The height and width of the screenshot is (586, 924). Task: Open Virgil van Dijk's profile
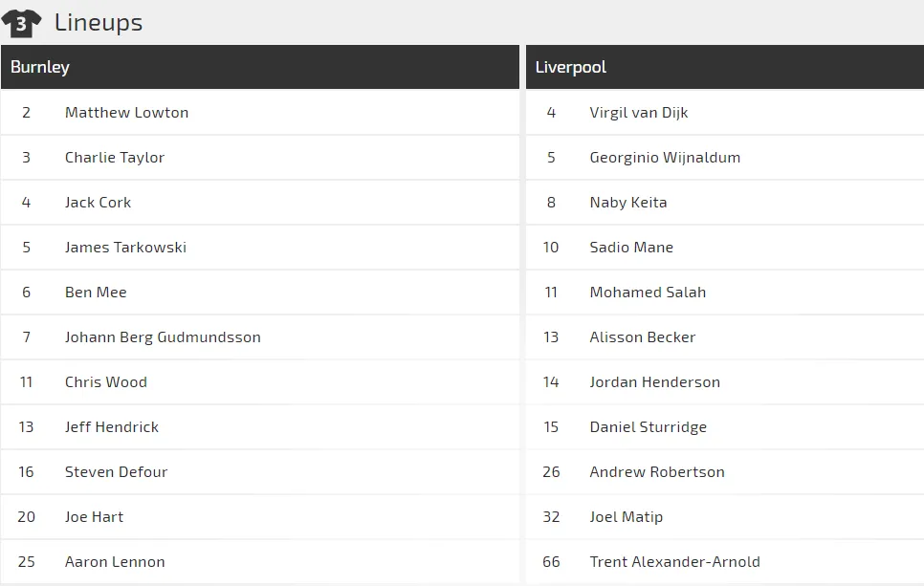[639, 112]
